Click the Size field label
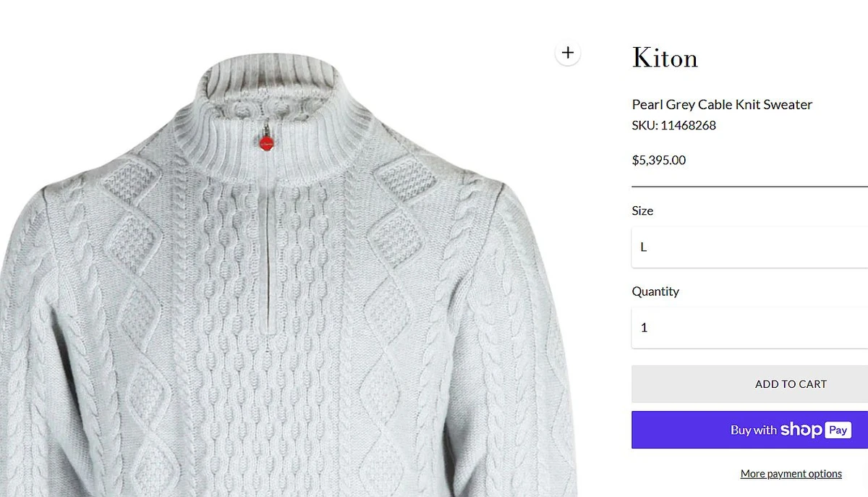Image resolution: width=868 pixels, height=497 pixels. tap(642, 211)
